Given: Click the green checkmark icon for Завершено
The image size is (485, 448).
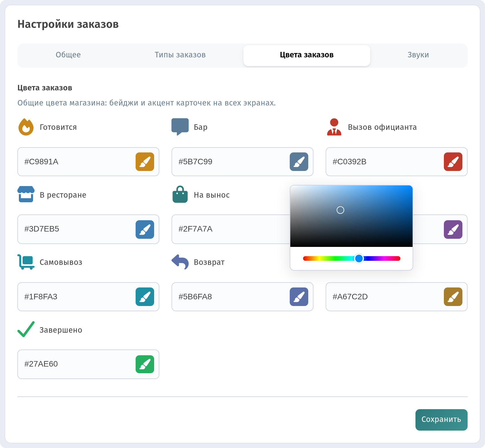Looking at the screenshot, I should pyautogui.click(x=26, y=329).
